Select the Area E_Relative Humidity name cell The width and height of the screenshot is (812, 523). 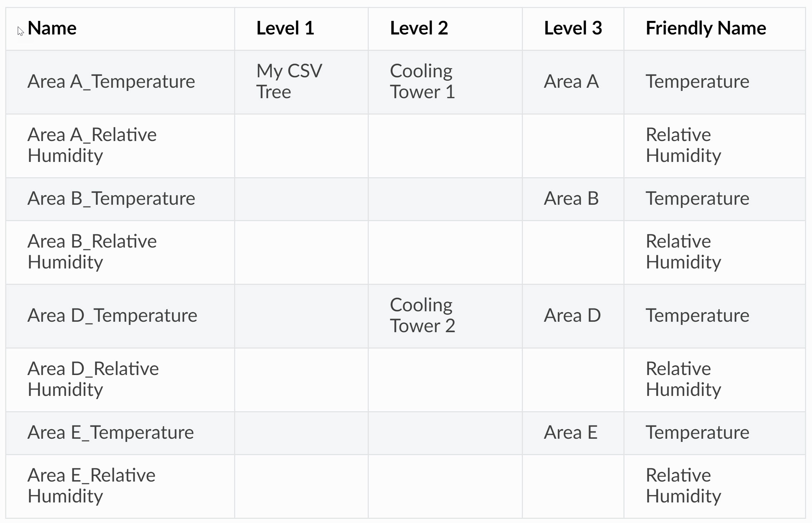click(x=120, y=486)
